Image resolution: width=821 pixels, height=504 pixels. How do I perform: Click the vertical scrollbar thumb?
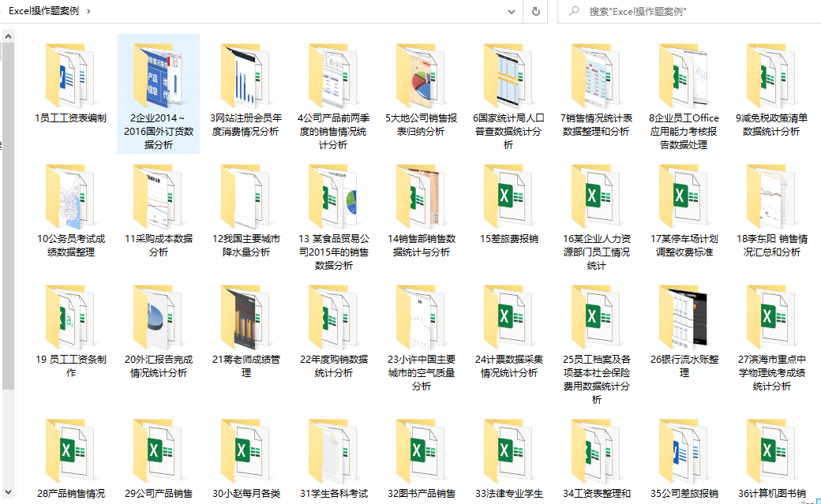8,217
